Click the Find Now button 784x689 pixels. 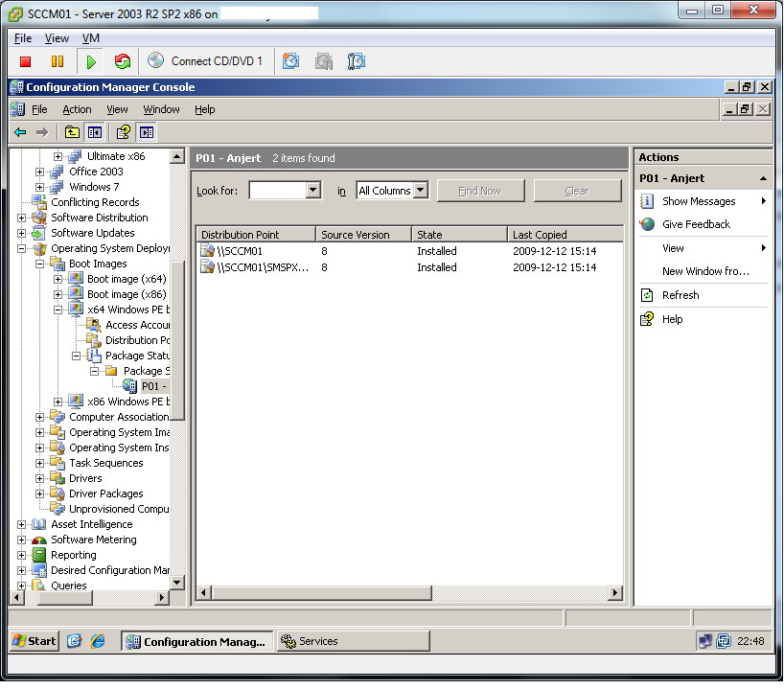point(480,191)
